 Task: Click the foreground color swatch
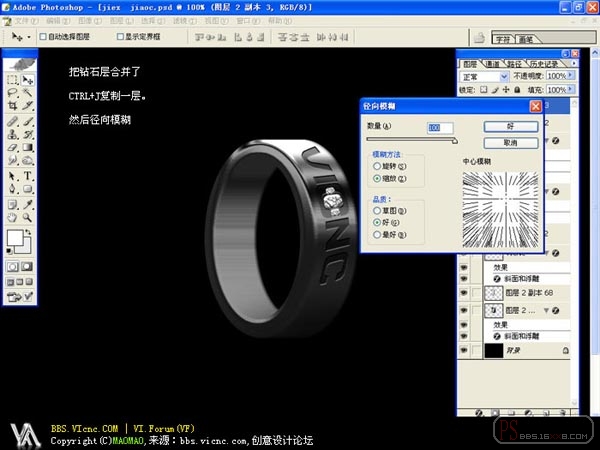pos(15,237)
